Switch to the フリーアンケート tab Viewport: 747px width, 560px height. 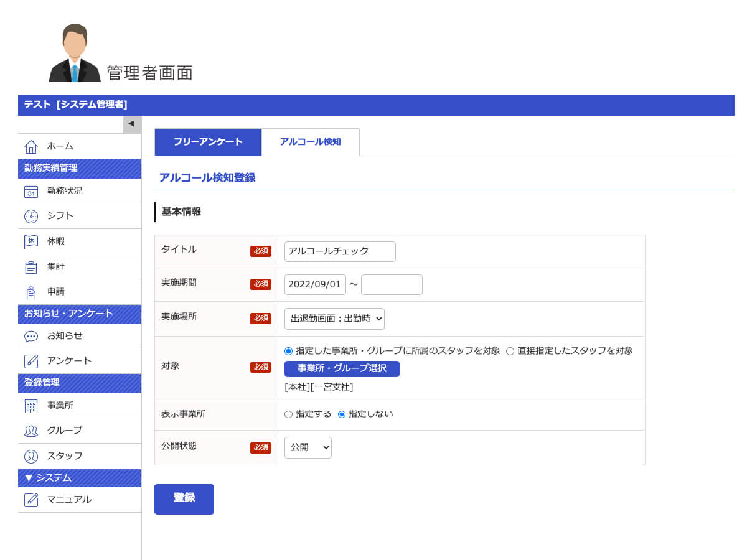(208, 142)
